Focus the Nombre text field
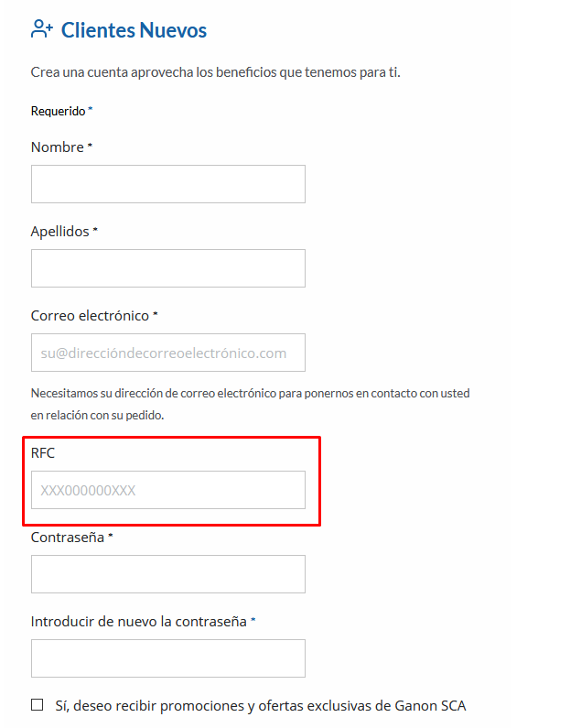This screenshot has height=728, width=581. 168,184
